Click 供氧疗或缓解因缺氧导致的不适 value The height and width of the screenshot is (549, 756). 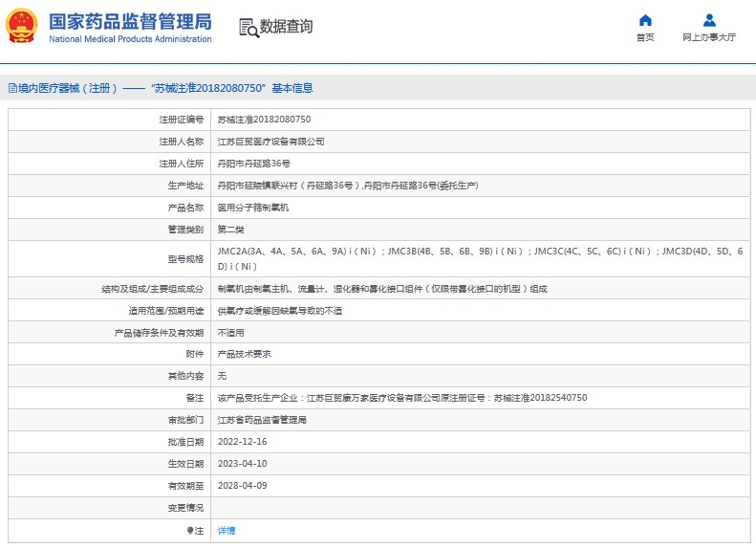(x=280, y=311)
